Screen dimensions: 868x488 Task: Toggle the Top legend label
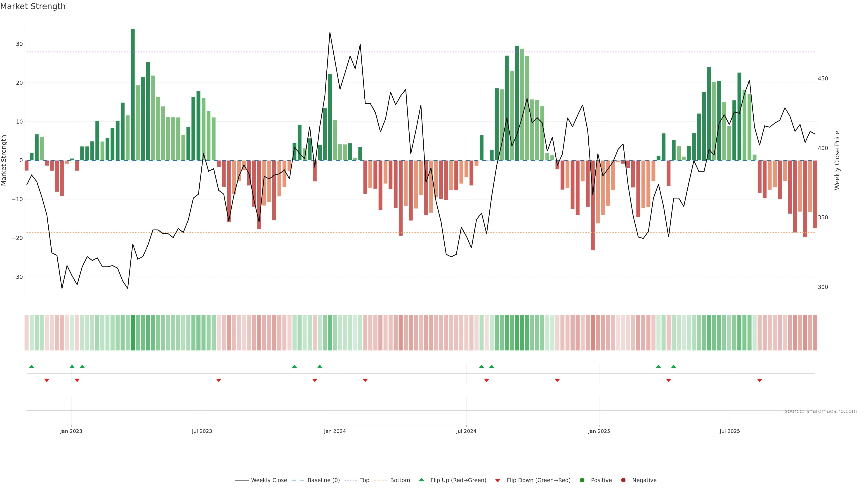pos(365,480)
